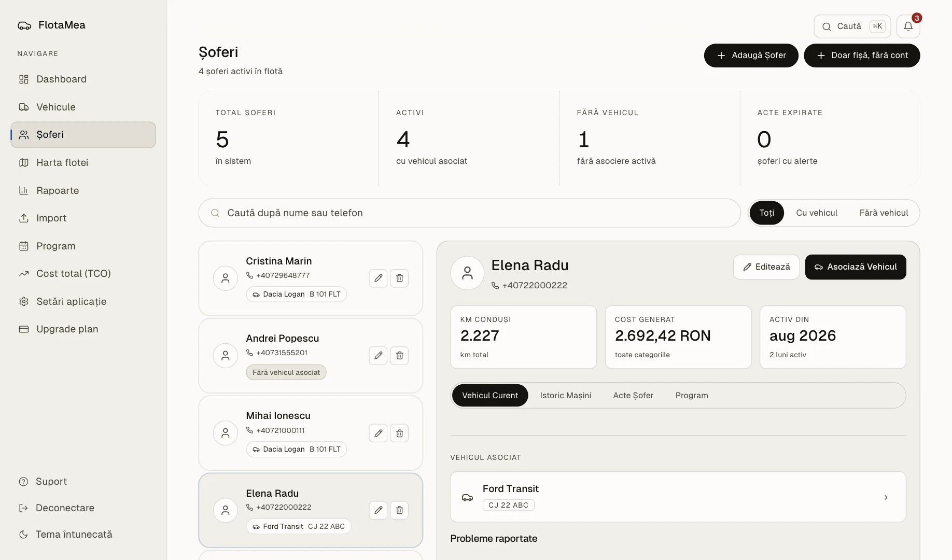Viewport: 952px width, 560px height.
Task: Delete Mihai Ionescu with trash icon
Action: coord(399,433)
